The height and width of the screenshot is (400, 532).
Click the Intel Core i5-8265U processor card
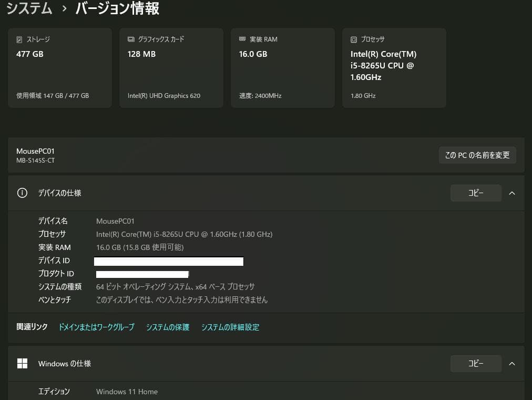click(x=394, y=67)
